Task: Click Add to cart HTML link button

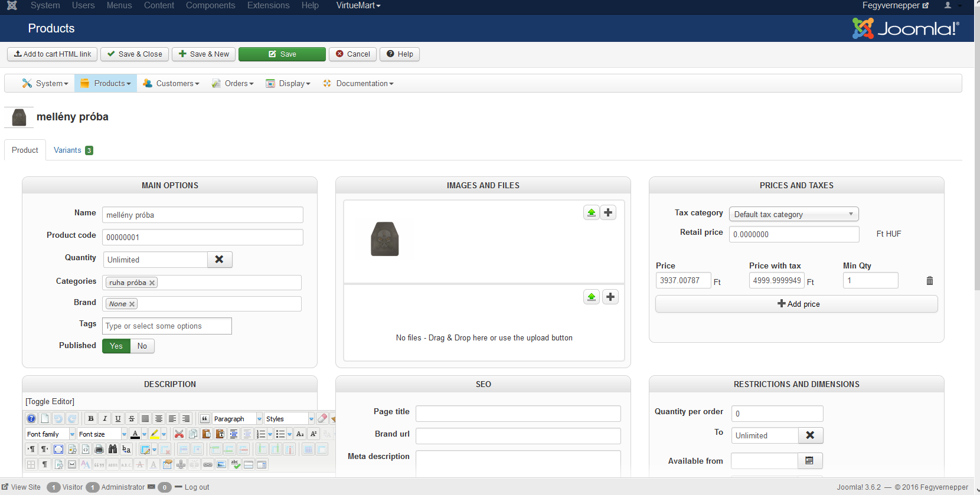Action: (53, 54)
